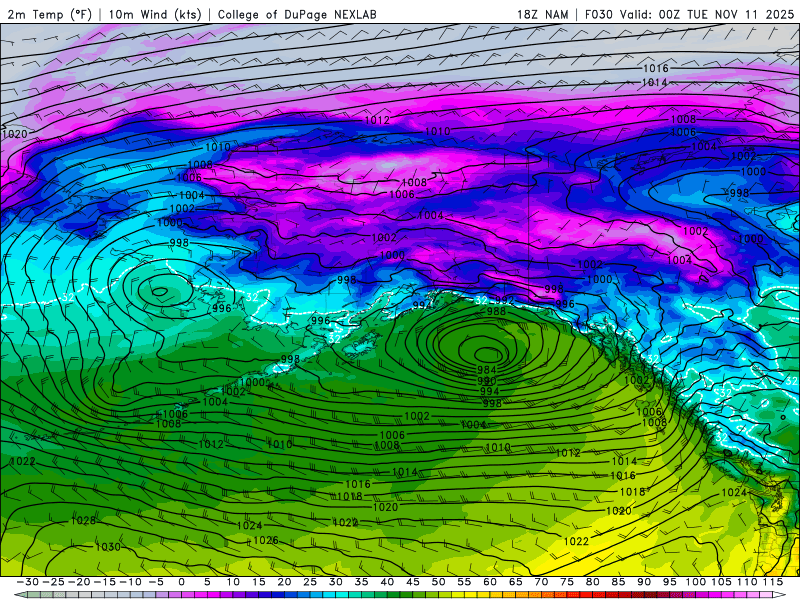Image resolution: width=800 pixels, height=600 pixels.
Task: Click the 110 label on temperature scale
Action: 747,582
